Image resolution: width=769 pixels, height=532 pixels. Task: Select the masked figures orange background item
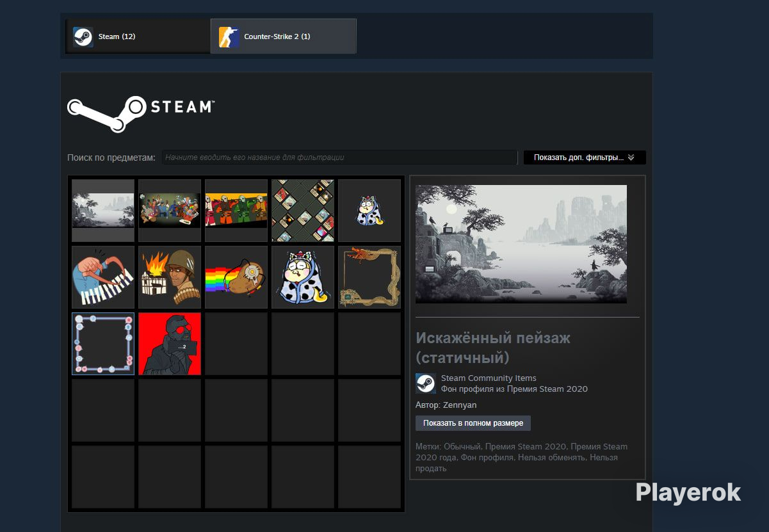[x=236, y=211]
